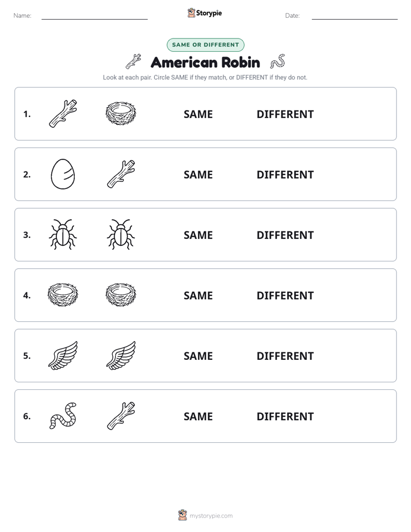Choose SAME for question 4
Viewport: 411px width, 532px height.
click(199, 295)
